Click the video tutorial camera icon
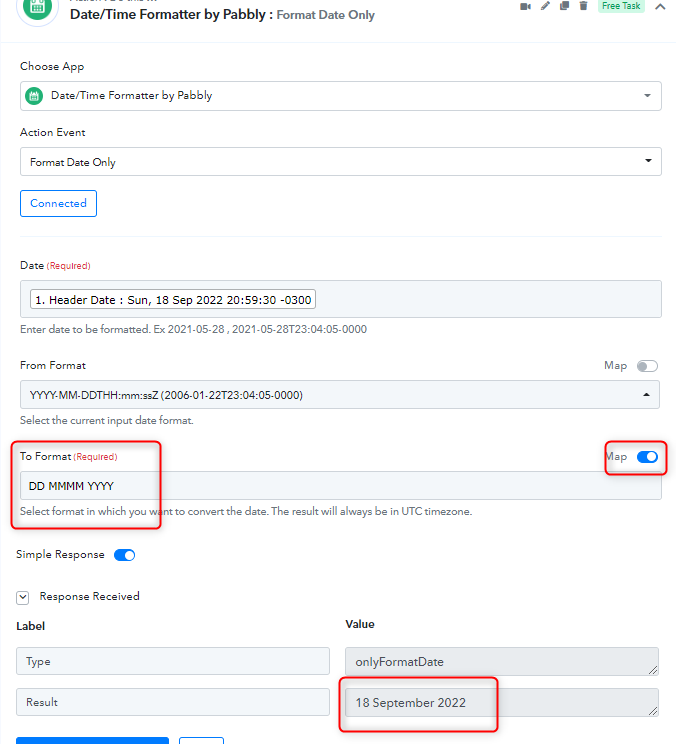Screen dimensions: 676x744 pyautogui.click(x=525, y=6)
